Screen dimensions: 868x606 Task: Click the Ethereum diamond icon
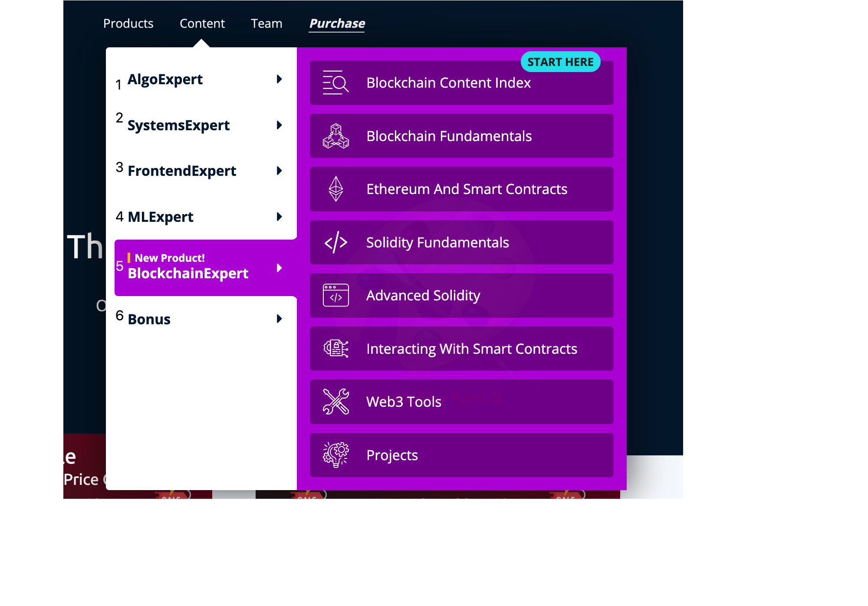pyautogui.click(x=335, y=189)
